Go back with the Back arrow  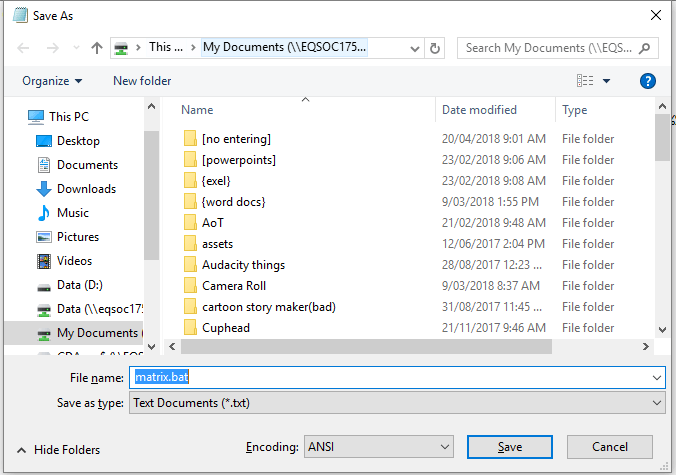23,48
